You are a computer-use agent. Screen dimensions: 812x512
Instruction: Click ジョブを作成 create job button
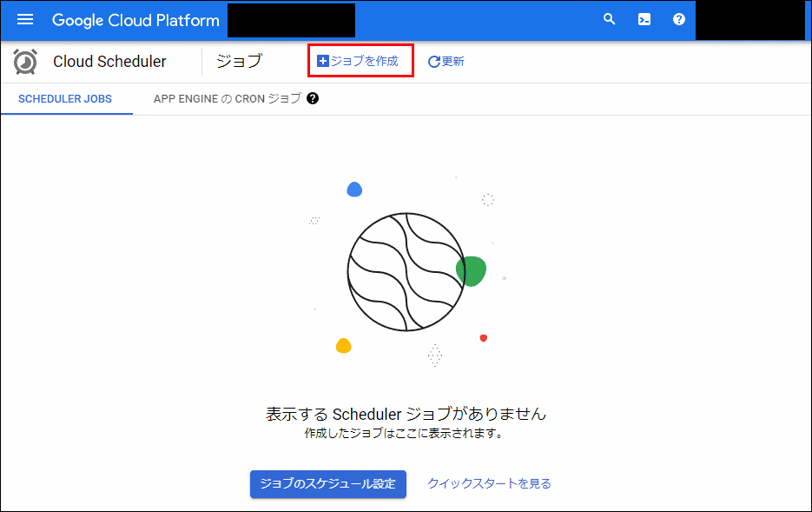point(358,61)
